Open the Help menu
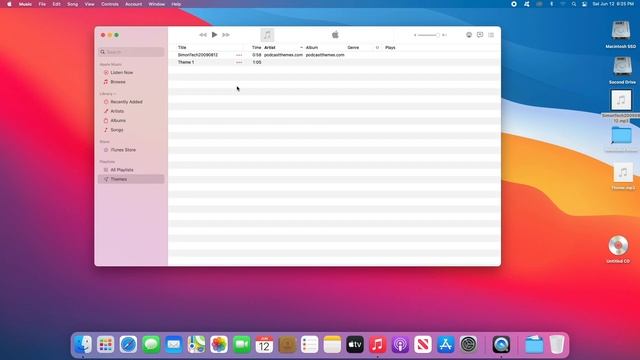Viewport: 640px width, 360px height. (x=176, y=4)
